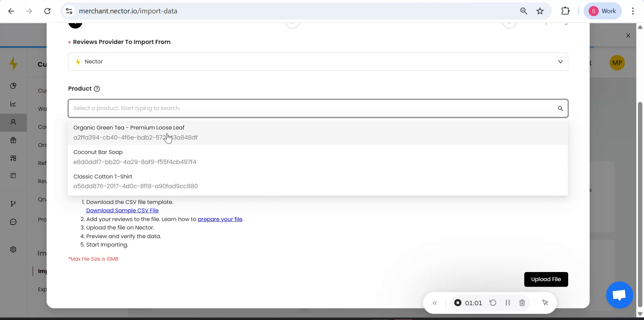Collapse the recording toolbar with double chevrons

coord(435,303)
